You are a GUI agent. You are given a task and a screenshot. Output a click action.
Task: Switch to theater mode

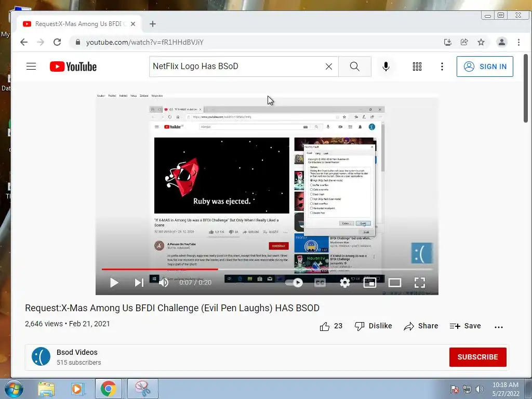coord(395,283)
